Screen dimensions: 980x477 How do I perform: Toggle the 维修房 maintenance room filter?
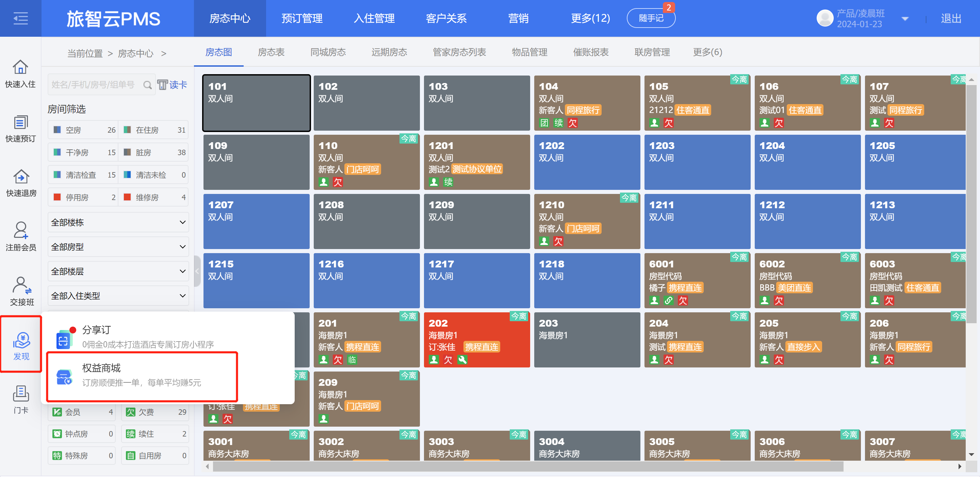[x=153, y=197]
